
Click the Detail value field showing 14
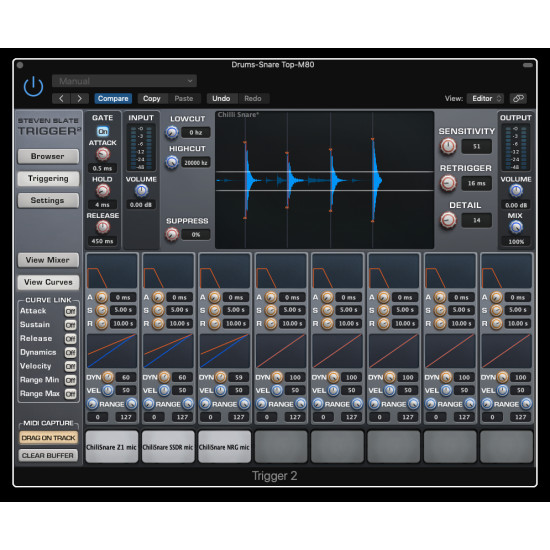coord(476,220)
